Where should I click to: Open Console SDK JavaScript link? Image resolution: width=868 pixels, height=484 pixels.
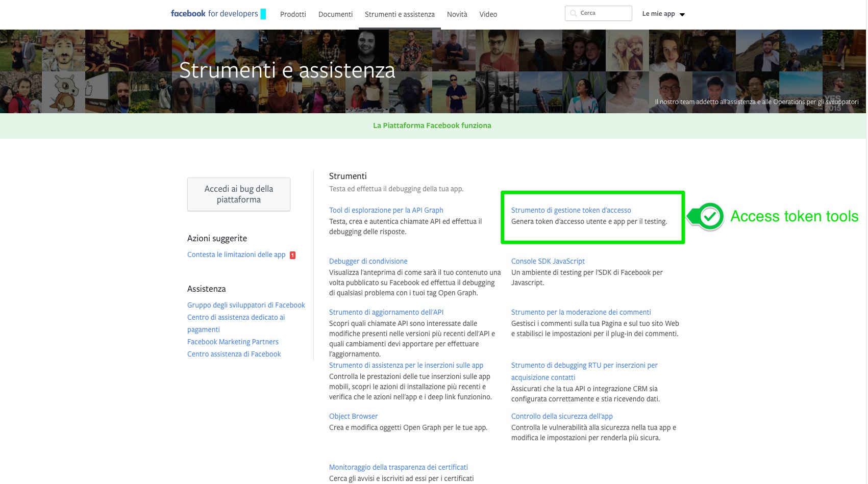coord(548,261)
